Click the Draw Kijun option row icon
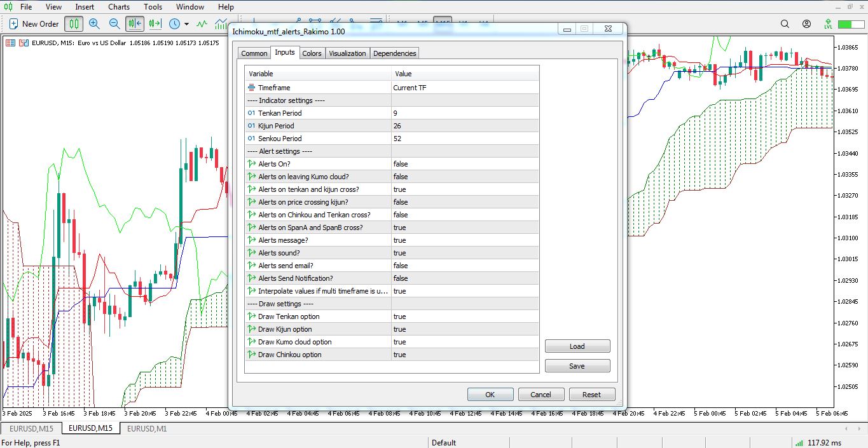Screen dimensions: 868x448 251,329
